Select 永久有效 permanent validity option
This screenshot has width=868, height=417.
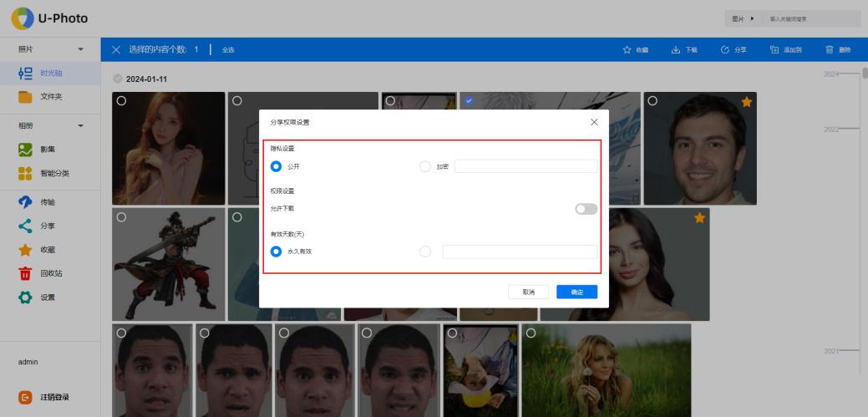pos(277,251)
